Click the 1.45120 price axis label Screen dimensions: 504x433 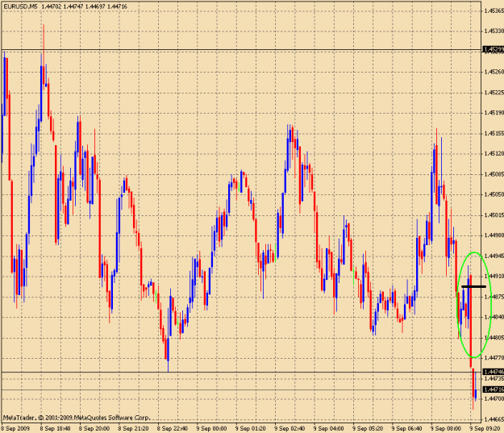coord(494,154)
